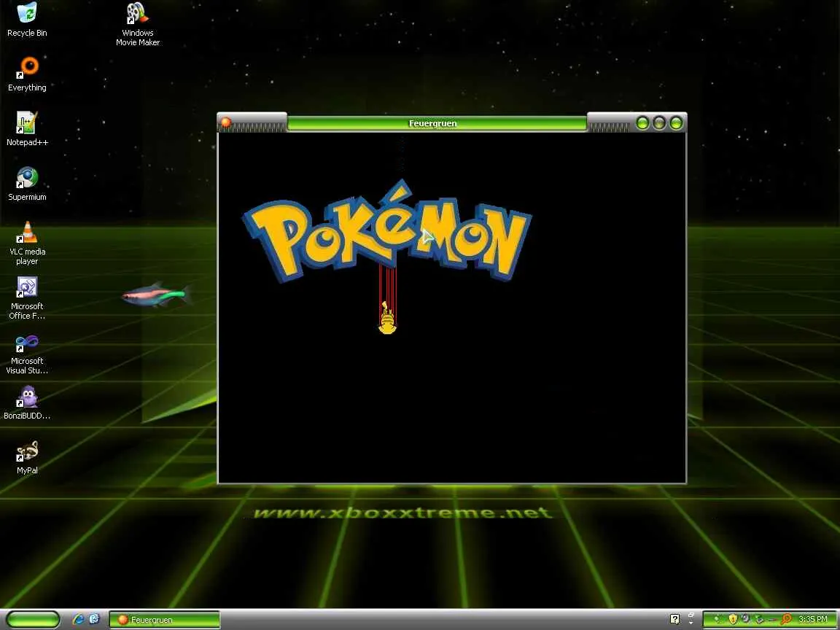The width and height of the screenshot is (840, 630).
Task: Maximize the Feuergruen window
Action: point(659,123)
